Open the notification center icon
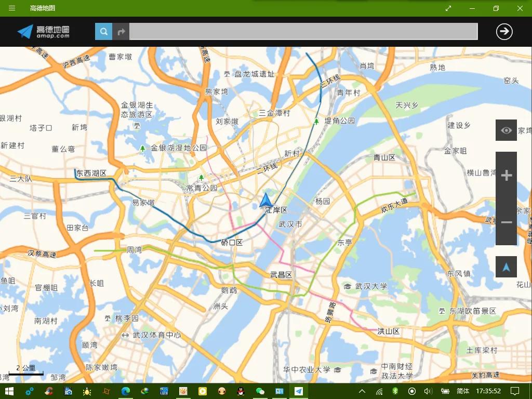Image resolution: width=532 pixels, height=399 pixels. tap(515, 391)
